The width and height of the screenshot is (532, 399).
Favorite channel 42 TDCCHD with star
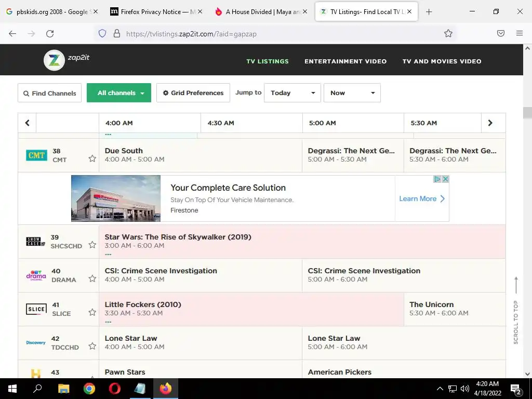pyautogui.click(x=92, y=346)
